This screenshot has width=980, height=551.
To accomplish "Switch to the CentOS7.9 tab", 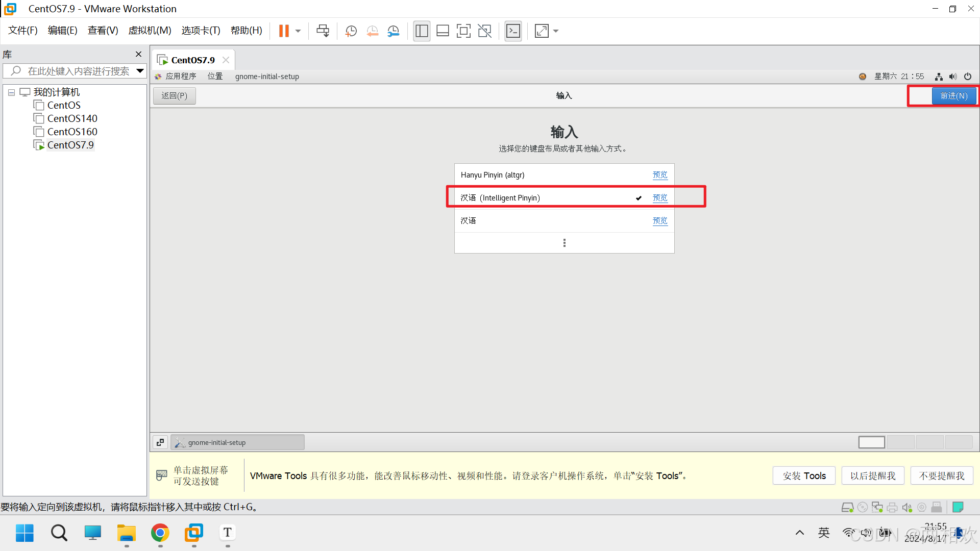I will [x=192, y=60].
